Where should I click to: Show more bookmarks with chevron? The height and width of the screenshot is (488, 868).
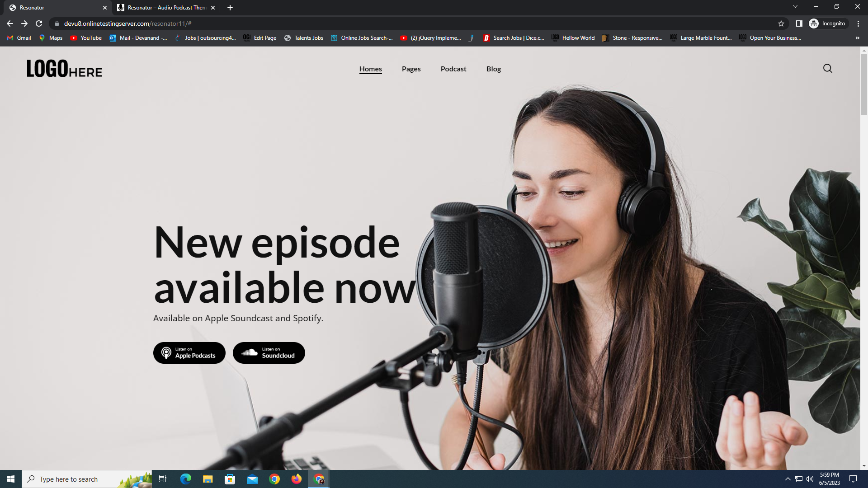pos(857,38)
